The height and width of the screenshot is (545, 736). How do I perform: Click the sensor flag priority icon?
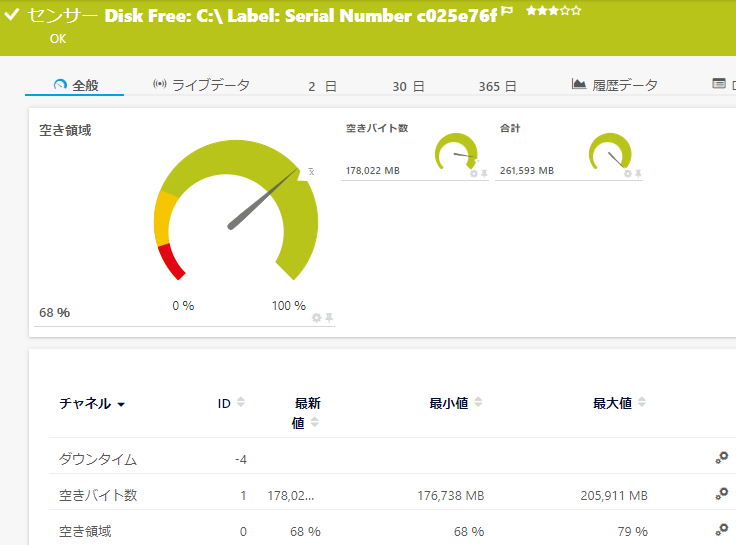pos(507,11)
